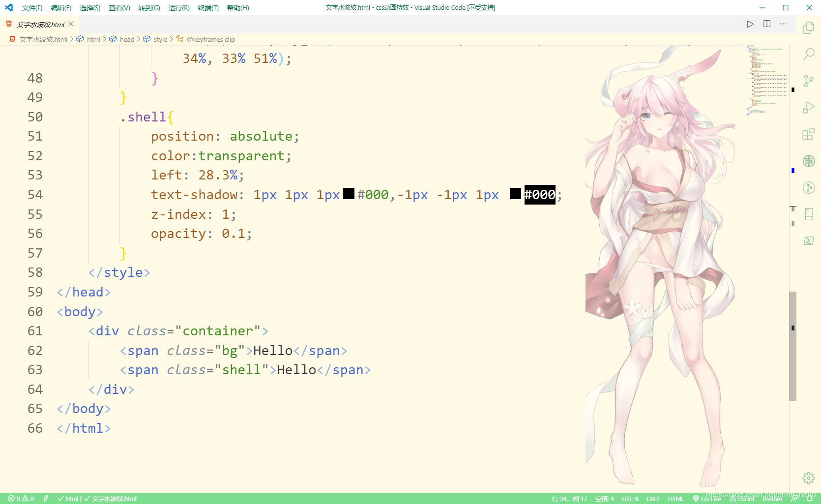The height and width of the screenshot is (504, 821).
Task: Run the file with play button
Action: pyautogui.click(x=750, y=24)
